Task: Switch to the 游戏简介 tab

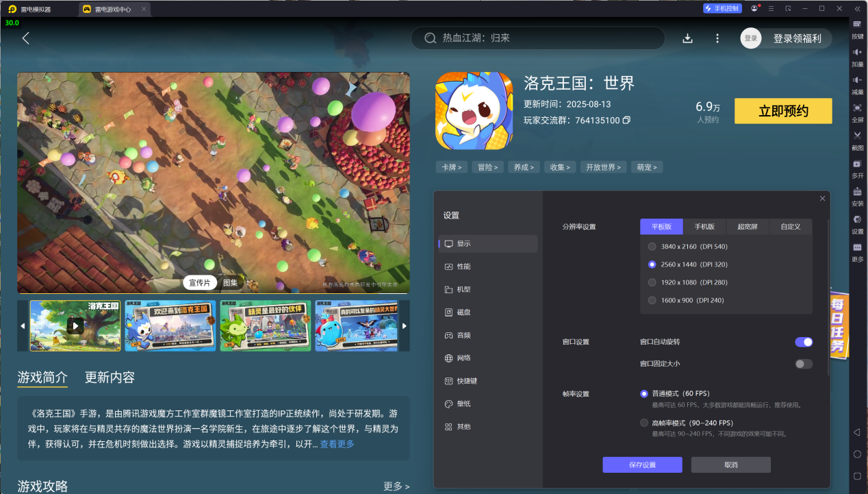Action: (42, 378)
